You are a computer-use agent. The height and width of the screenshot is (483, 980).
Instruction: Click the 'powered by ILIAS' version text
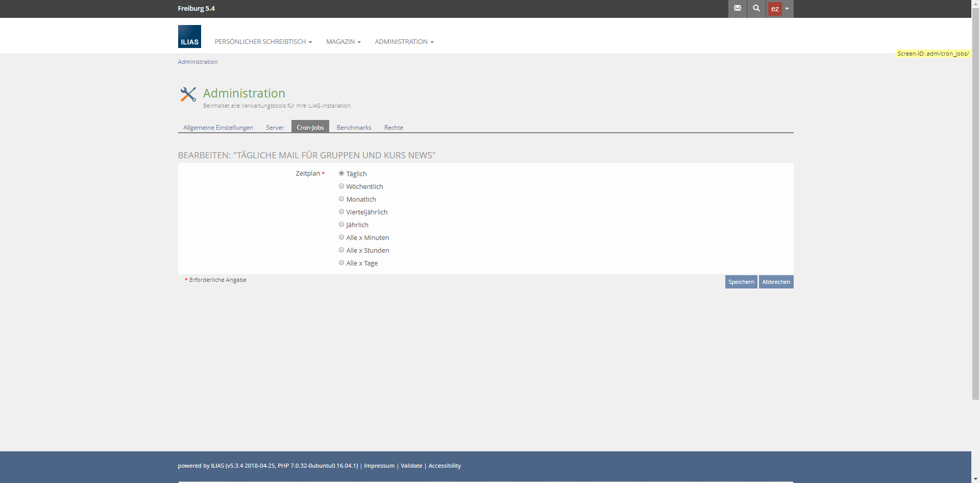[x=268, y=466]
